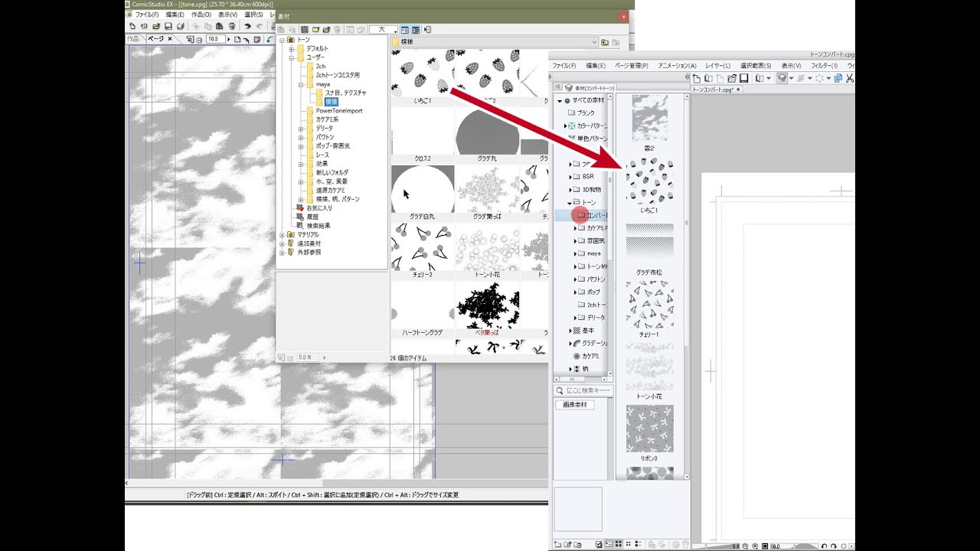Expand 外部参照 node
This screenshot has height=551, width=980.
(x=282, y=252)
